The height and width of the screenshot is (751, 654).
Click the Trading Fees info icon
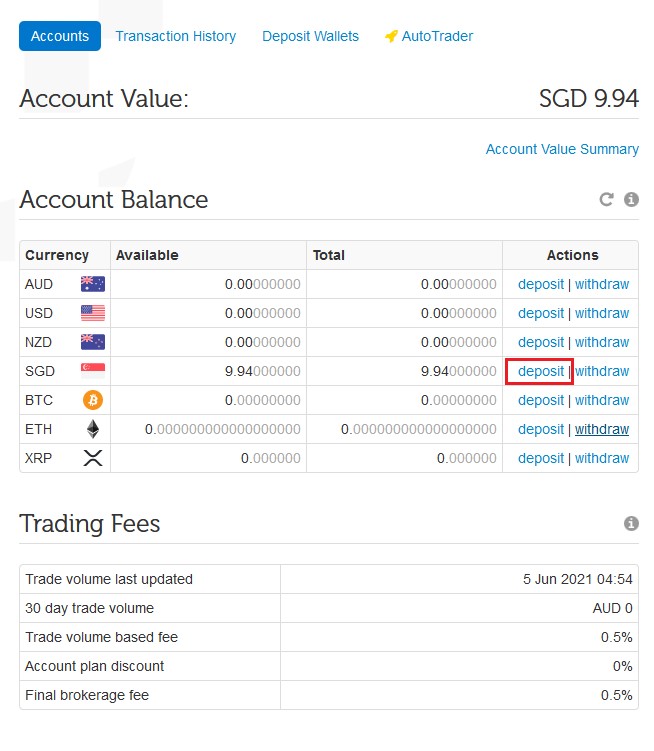point(631,523)
